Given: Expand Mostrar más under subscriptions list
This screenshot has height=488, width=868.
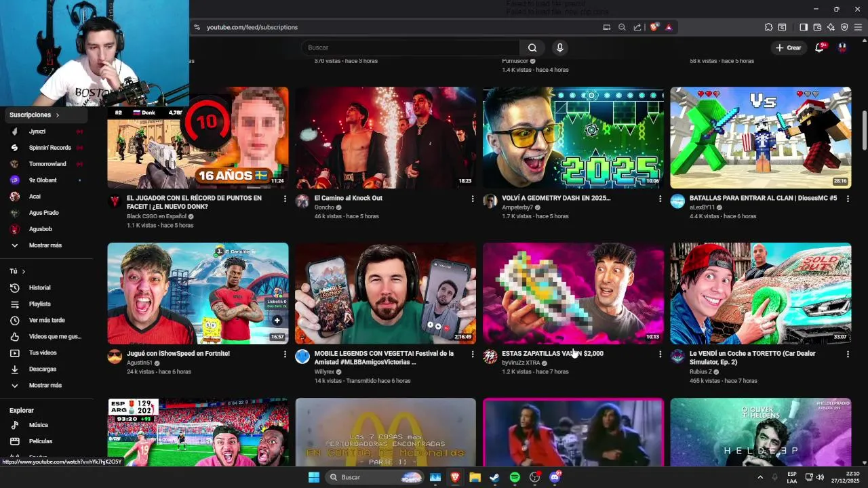Looking at the screenshot, I should [46, 245].
